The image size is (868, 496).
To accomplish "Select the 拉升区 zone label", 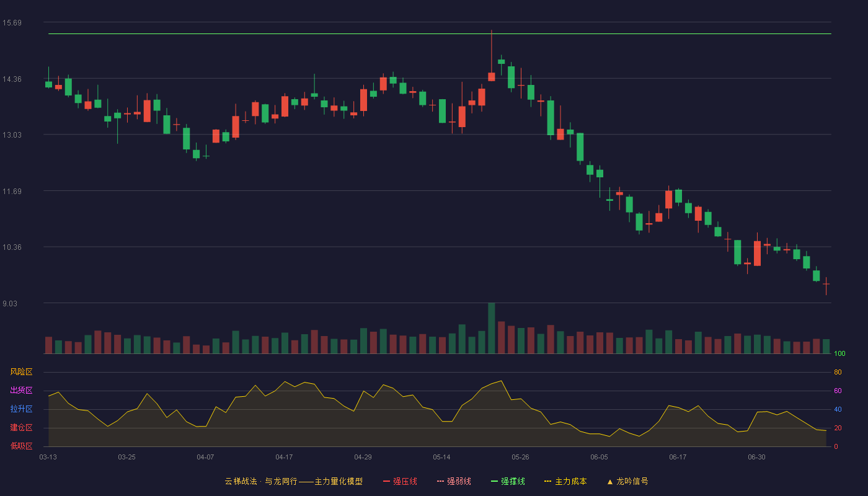I will click(21, 409).
